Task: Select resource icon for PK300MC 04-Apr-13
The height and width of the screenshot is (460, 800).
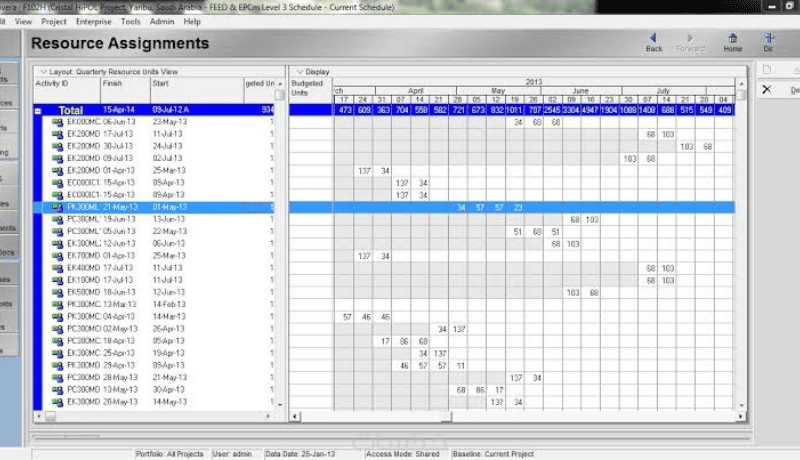Action: click(58, 317)
